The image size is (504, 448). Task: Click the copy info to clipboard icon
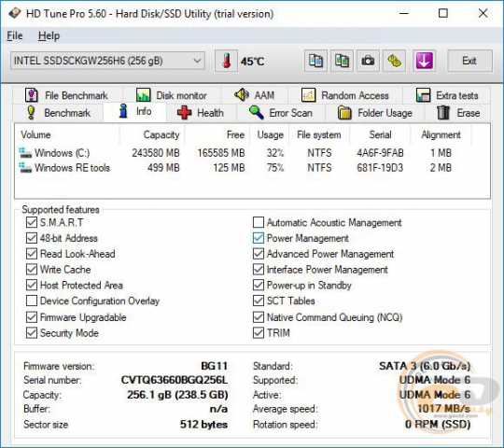pyautogui.click(x=316, y=61)
